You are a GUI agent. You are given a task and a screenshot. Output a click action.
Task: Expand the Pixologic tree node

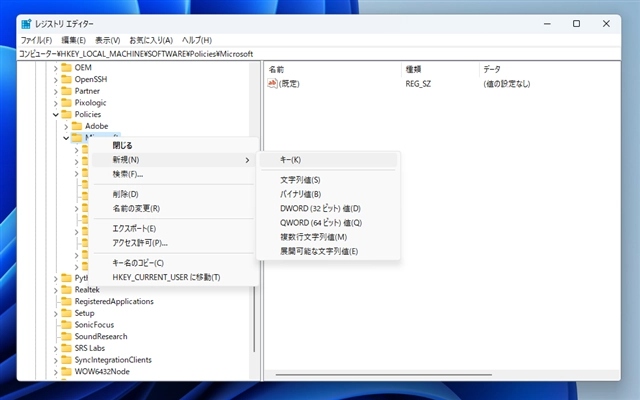pos(56,103)
